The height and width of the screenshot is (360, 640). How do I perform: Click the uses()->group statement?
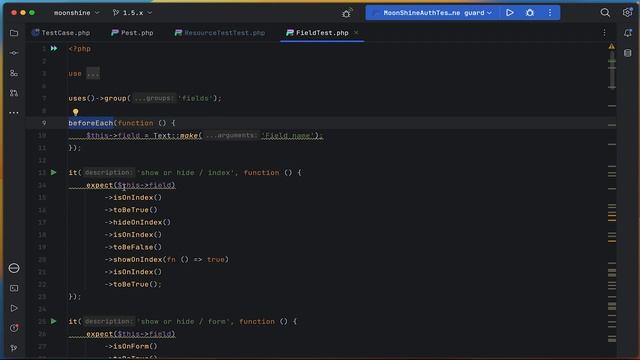145,98
